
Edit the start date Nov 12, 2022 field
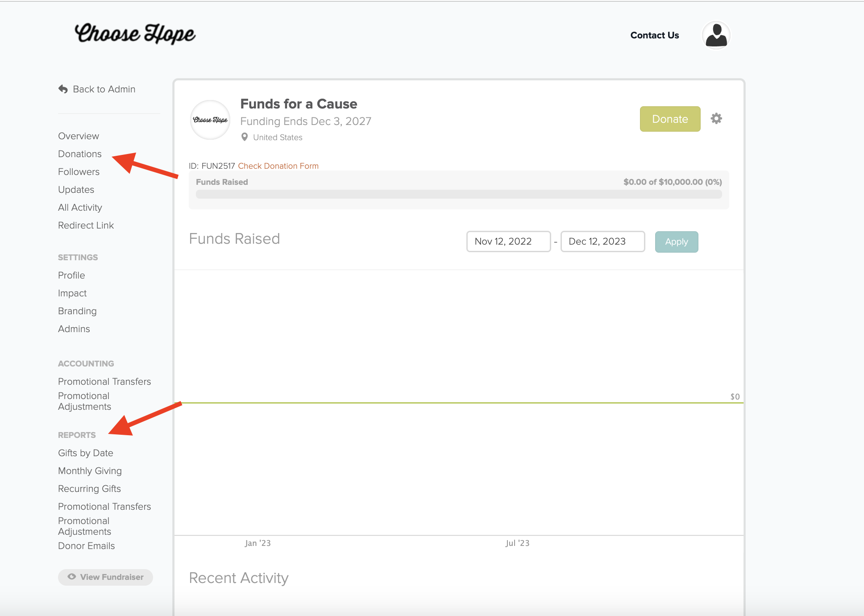click(508, 241)
